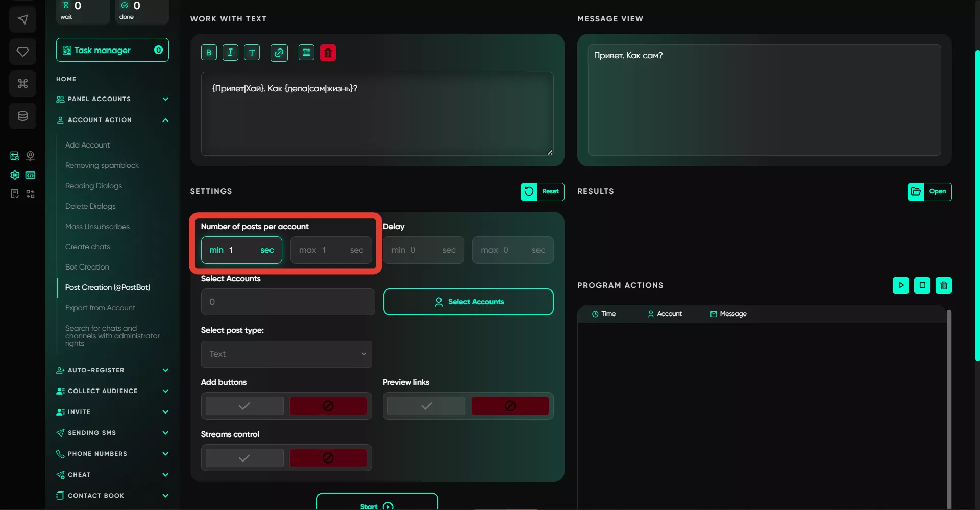Click the database stack icon in left rail
Viewport: 980px width, 510px height.
22,116
